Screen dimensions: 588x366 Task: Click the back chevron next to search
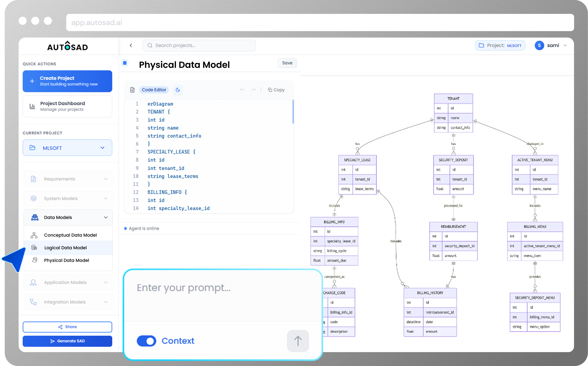(131, 45)
